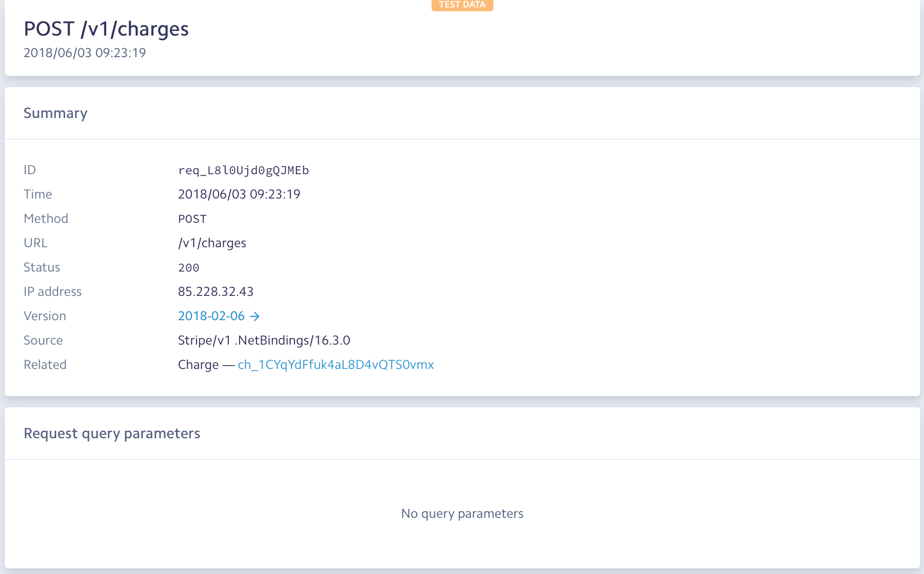Click the ID row label in Summary

30,169
